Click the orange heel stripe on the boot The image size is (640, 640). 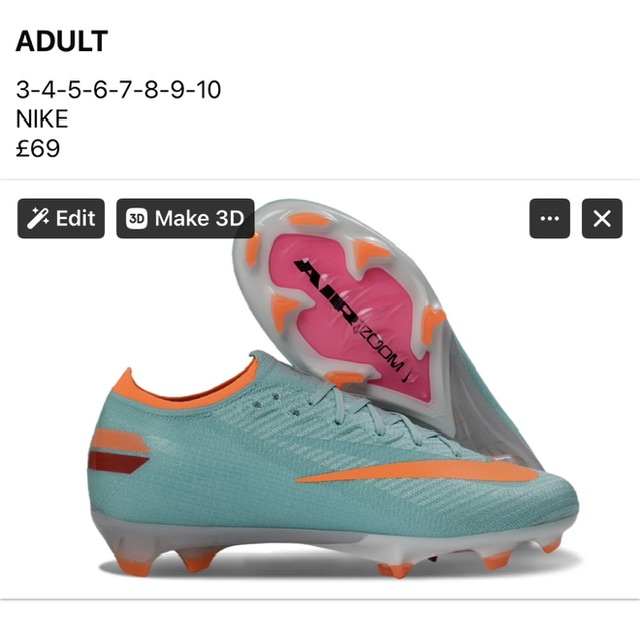pos(120,441)
